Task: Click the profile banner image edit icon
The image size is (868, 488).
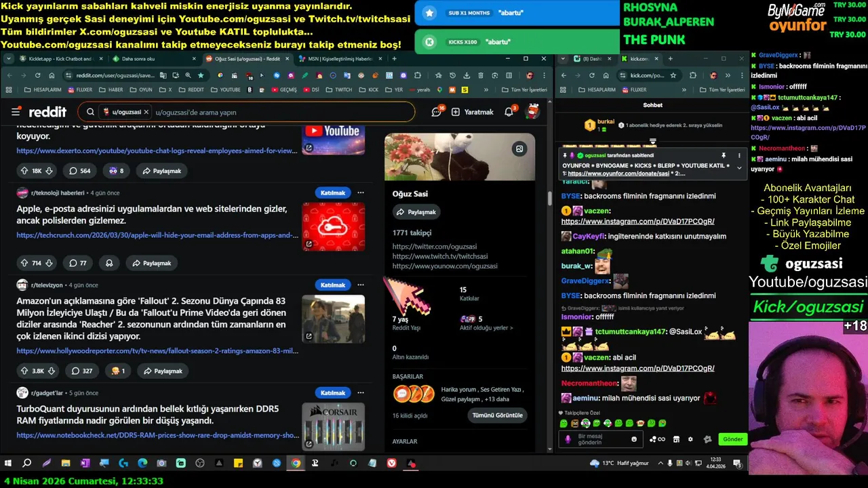Action: point(519,149)
